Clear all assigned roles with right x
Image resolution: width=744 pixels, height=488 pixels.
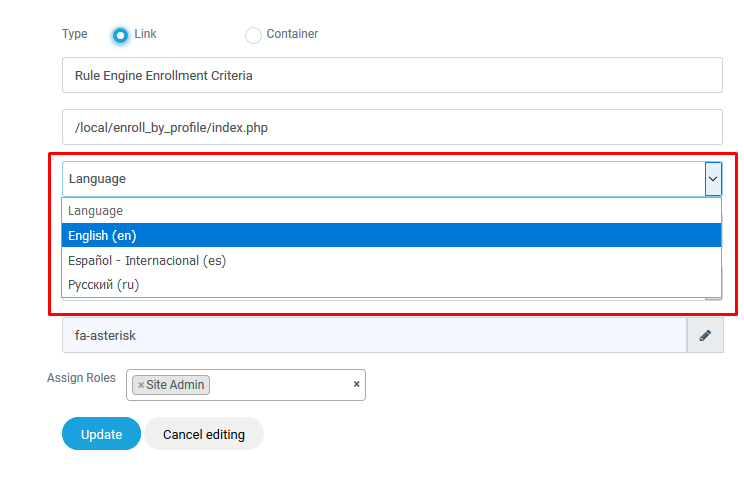click(x=356, y=384)
